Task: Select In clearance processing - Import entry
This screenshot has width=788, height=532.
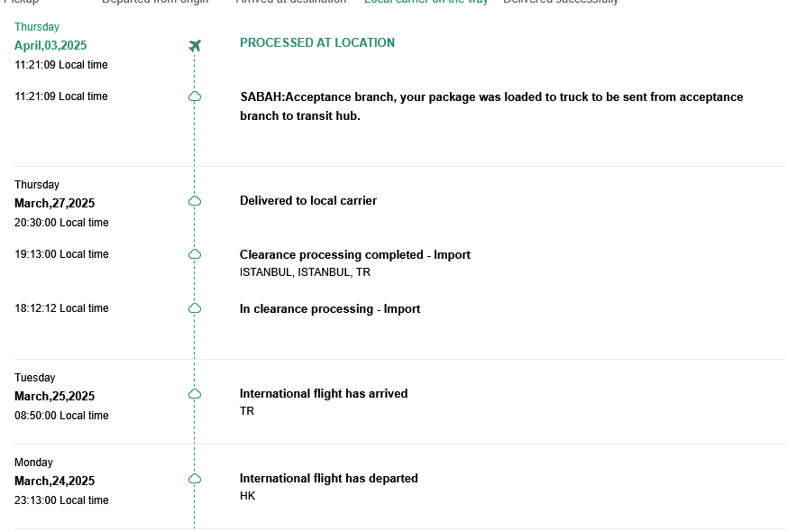Action: (x=330, y=308)
